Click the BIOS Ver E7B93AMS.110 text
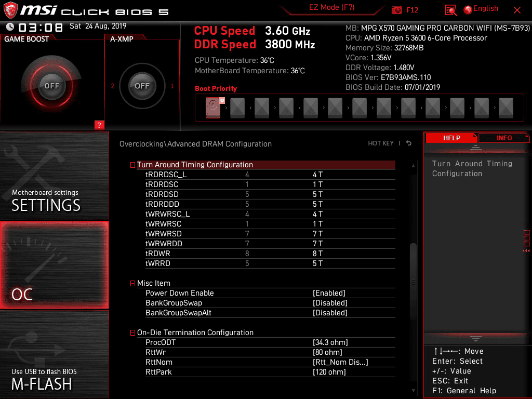Viewport: 532px width, 399px height. tap(388, 77)
